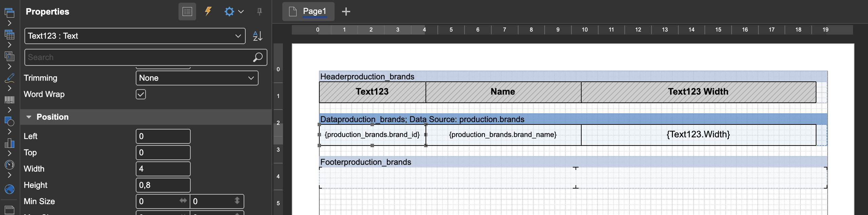The height and width of the screenshot is (215, 868).
Task: Select the {Text123.Width} data cell
Action: pos(699,135)
